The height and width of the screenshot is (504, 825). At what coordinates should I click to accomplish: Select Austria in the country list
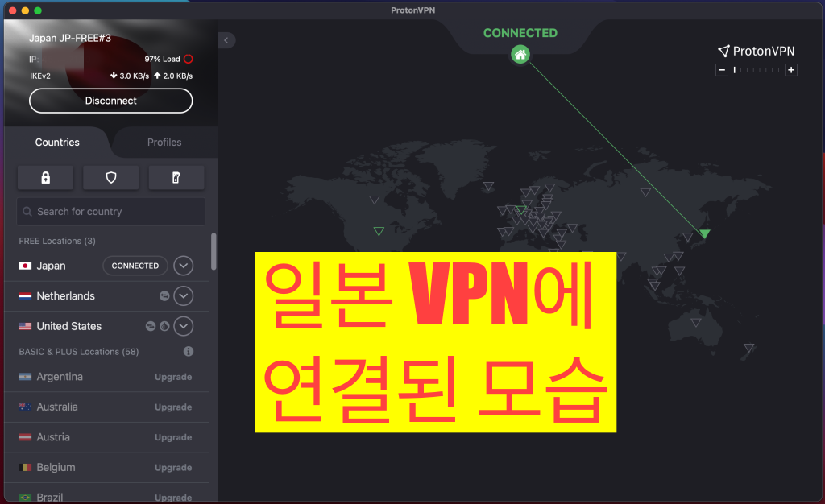53,437
